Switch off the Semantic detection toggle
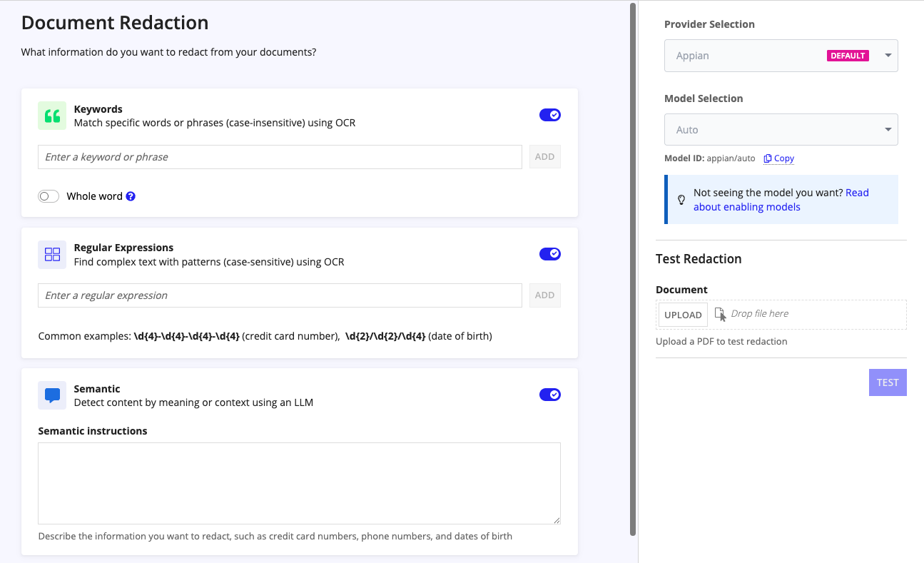Image resolution: width=924 pixels, height=563 pixels. tap(550, 395)
